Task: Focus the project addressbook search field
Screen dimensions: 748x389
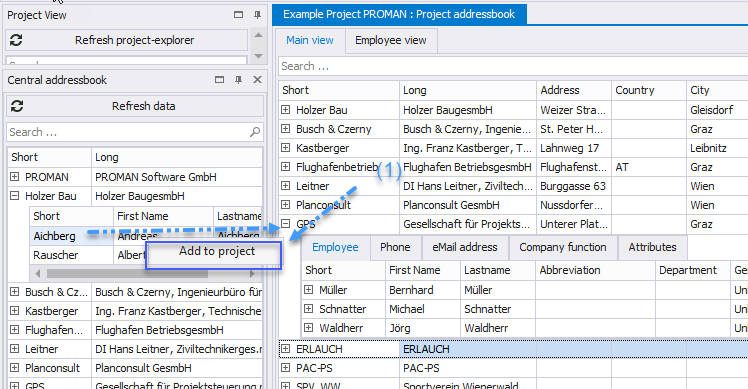Action: pyautogui.click(x=513, y=66)
